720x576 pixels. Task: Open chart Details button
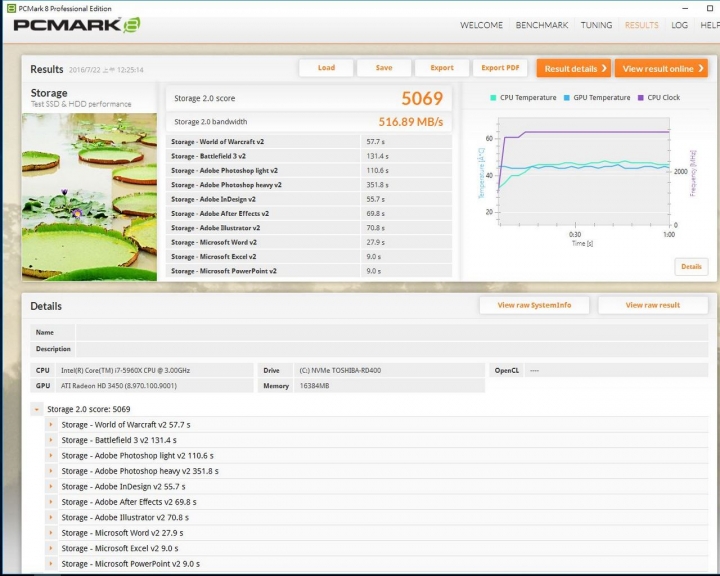pyautogui.click(x=691, y=266)
